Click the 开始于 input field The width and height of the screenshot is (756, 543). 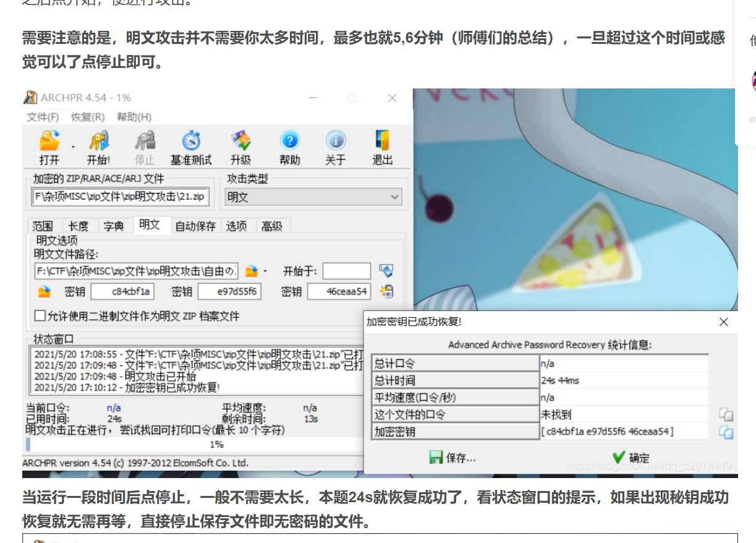coord(346,271)
